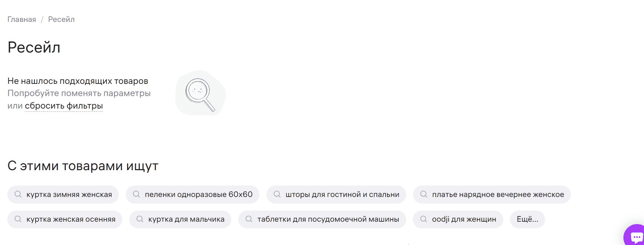Viewport: 644px width, 245px height.
Task: Go to 'Главная' in the breadcrumbs
Action: point(22,19)
